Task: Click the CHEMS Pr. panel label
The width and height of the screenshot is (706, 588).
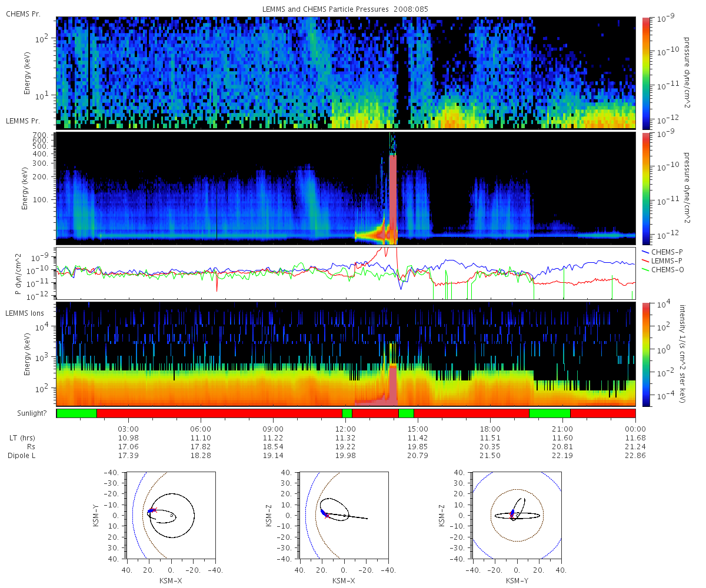Action: click(x=23, y=14)
